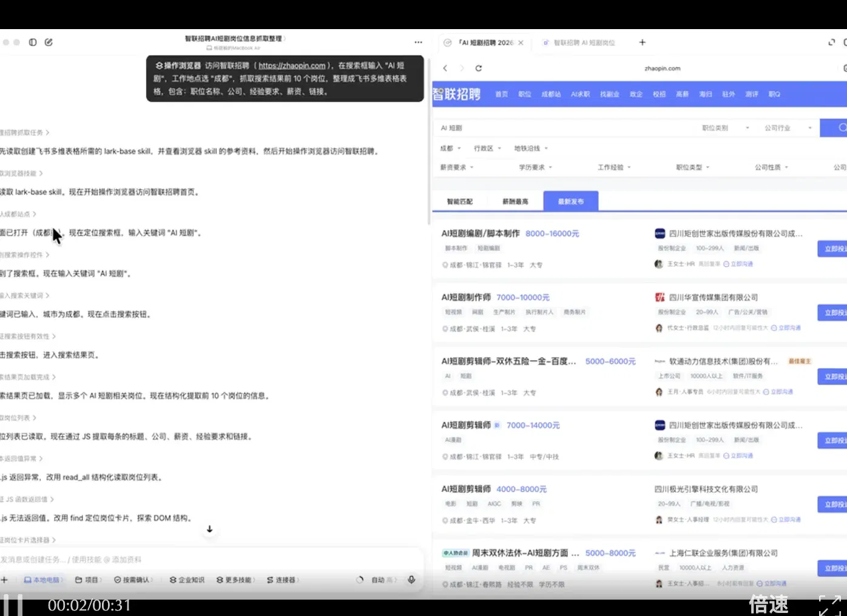Enter fullscreen video mode

tap(829, 605)
